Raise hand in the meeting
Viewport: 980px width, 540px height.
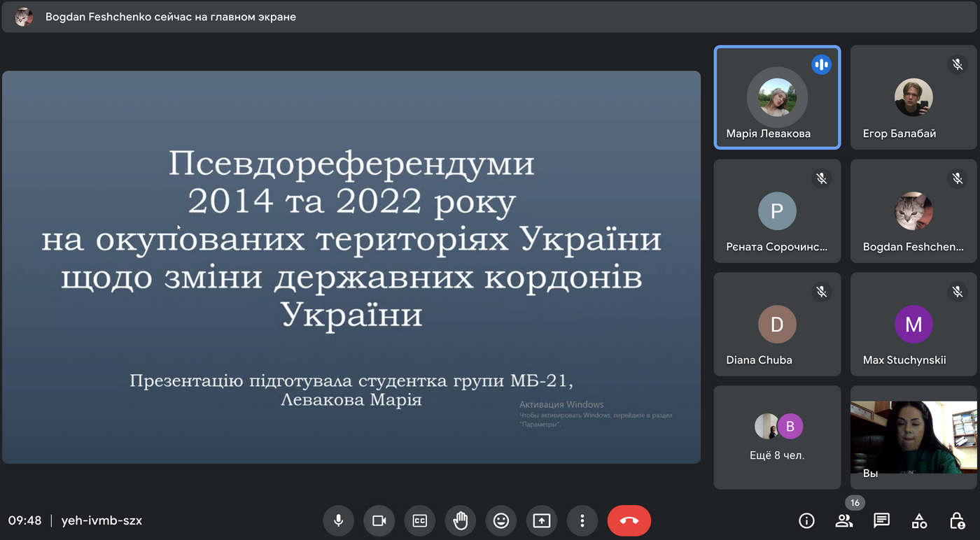point(460,520)
